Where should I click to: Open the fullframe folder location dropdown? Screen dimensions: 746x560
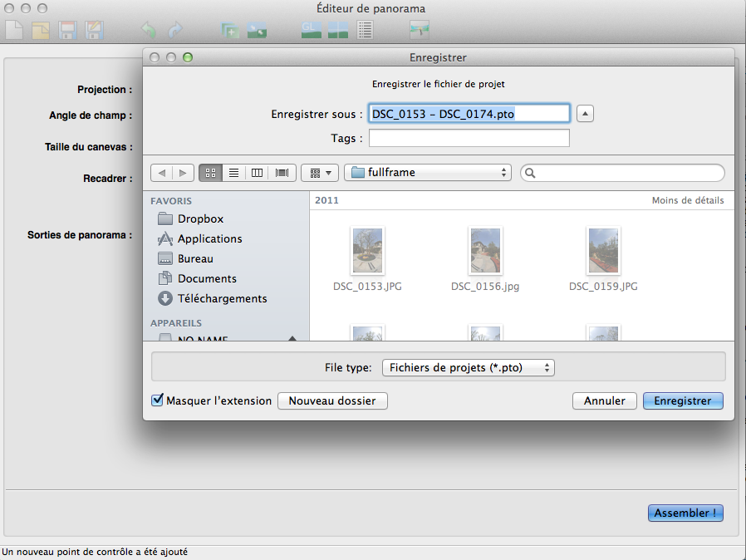coord(428,173)
